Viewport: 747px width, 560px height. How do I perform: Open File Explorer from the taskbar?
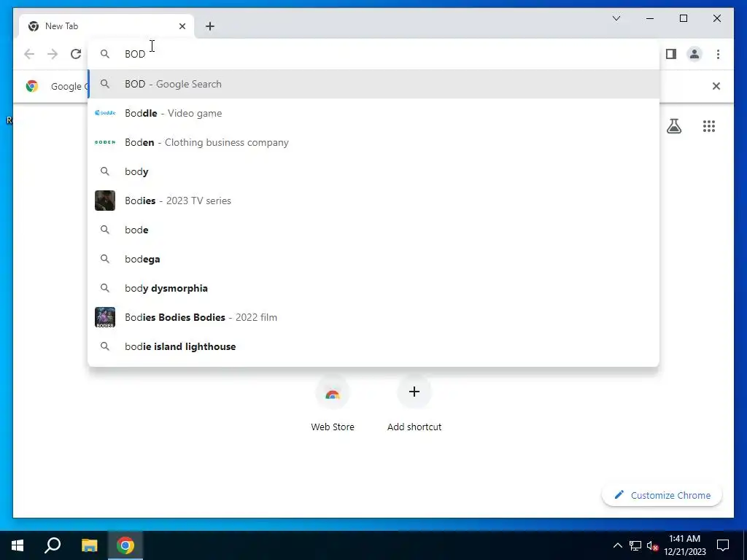tap(89, 545)
